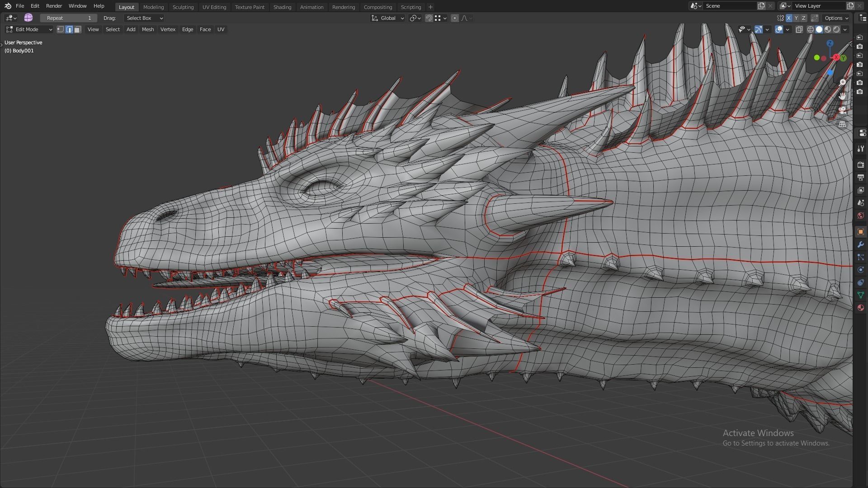Image resolution: width=868 pixels, height=488 pixels.
Task: Open the pivot point dropdown
Action: coord(415,18)
